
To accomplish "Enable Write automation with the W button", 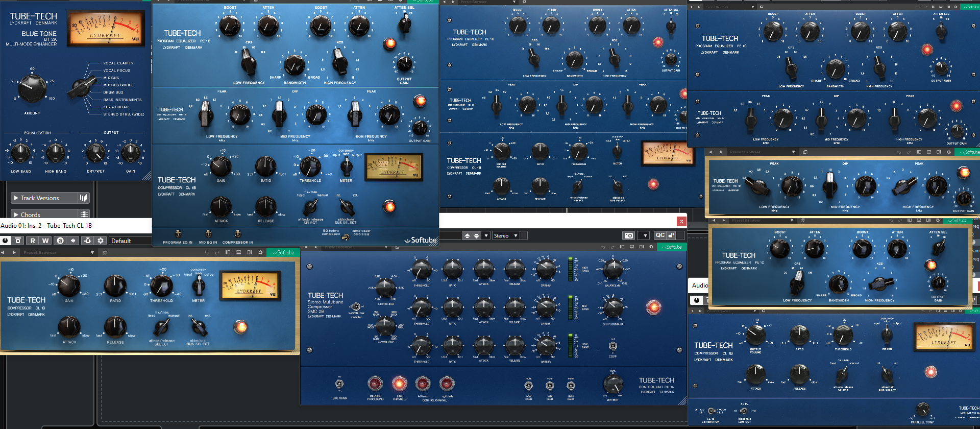I will [x=45, y=241].
